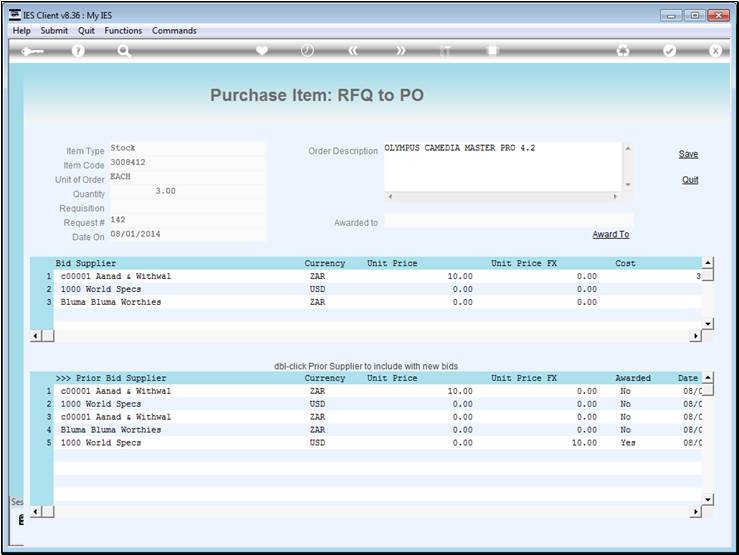This screenshot has width=739, height=555.
Task: Click the double right arrow icon
Action: [400, 50]
